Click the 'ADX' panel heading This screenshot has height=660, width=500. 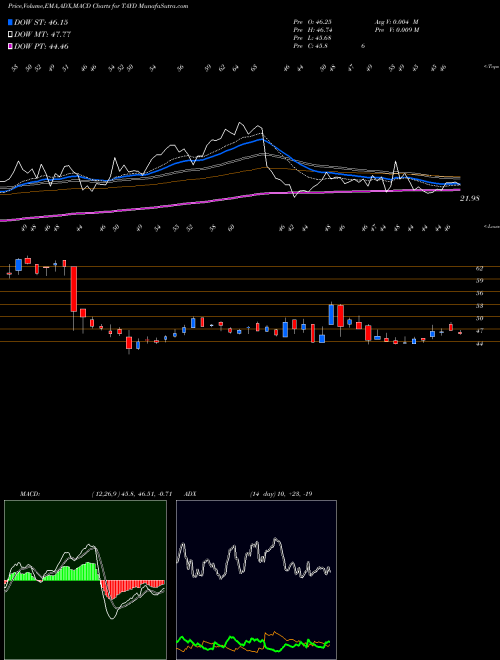[190, 494]
